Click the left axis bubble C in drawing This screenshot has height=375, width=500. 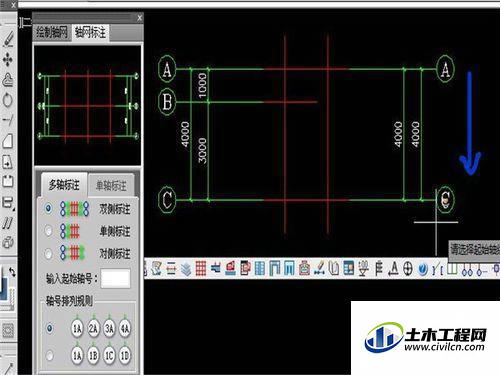coord(167,200)
